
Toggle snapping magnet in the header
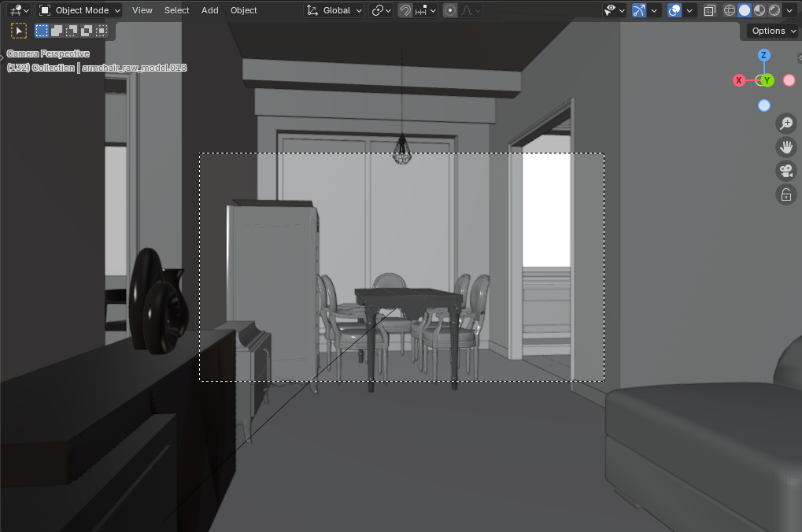(405, 10)
